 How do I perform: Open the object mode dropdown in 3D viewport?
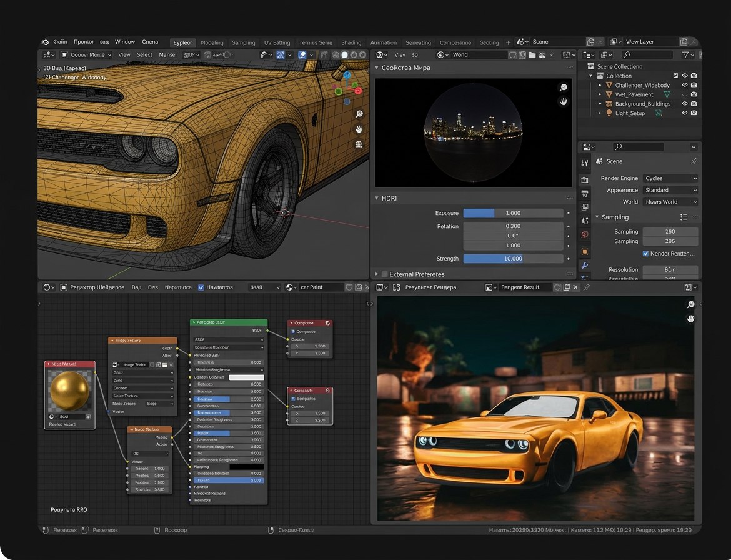[x=87, y=55]
